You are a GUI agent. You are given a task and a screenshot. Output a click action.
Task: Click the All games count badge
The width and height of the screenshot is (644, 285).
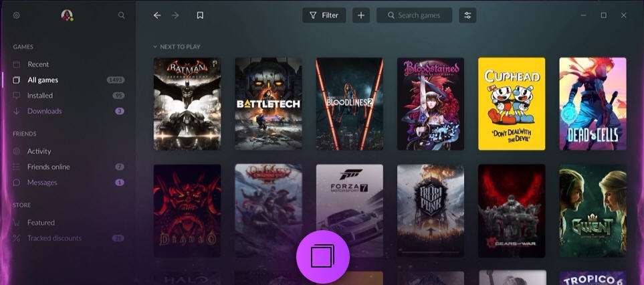(116, 80)
